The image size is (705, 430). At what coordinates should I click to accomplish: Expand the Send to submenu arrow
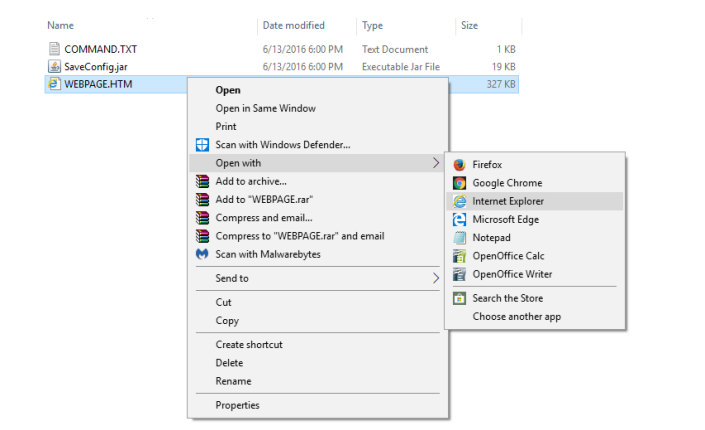tap(435, 278)
